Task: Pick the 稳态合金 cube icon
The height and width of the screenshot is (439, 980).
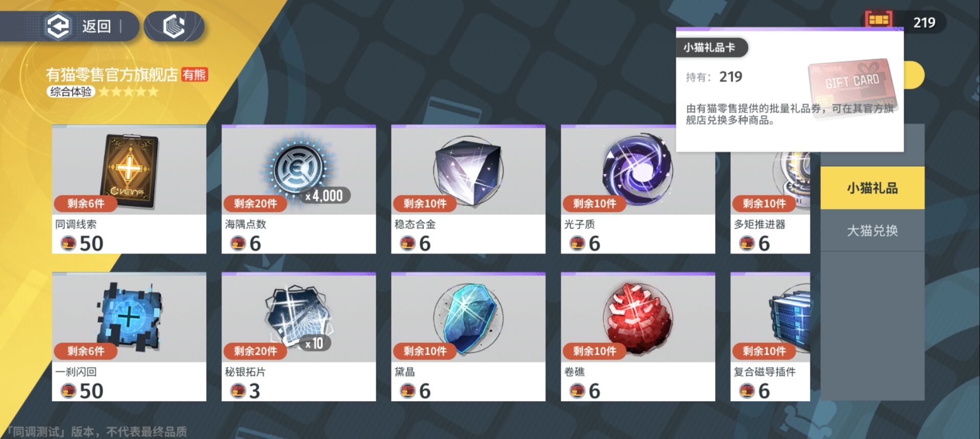Action: pyautogui.click(x=468, y=171)
